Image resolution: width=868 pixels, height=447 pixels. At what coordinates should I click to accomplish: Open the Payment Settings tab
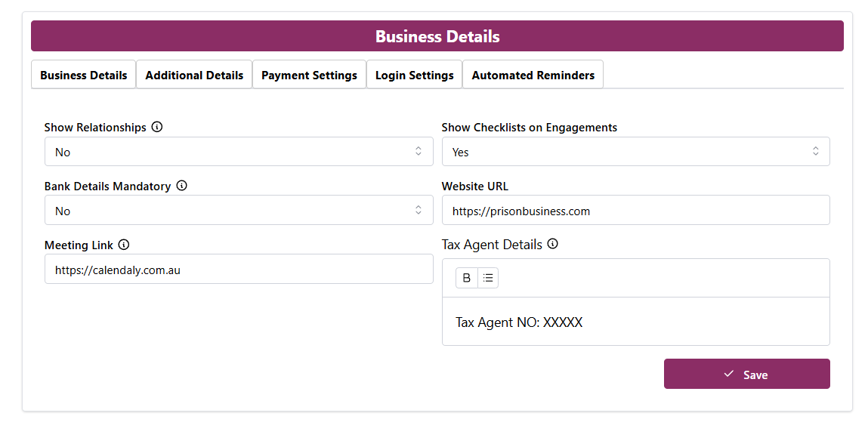coord(309,76)
